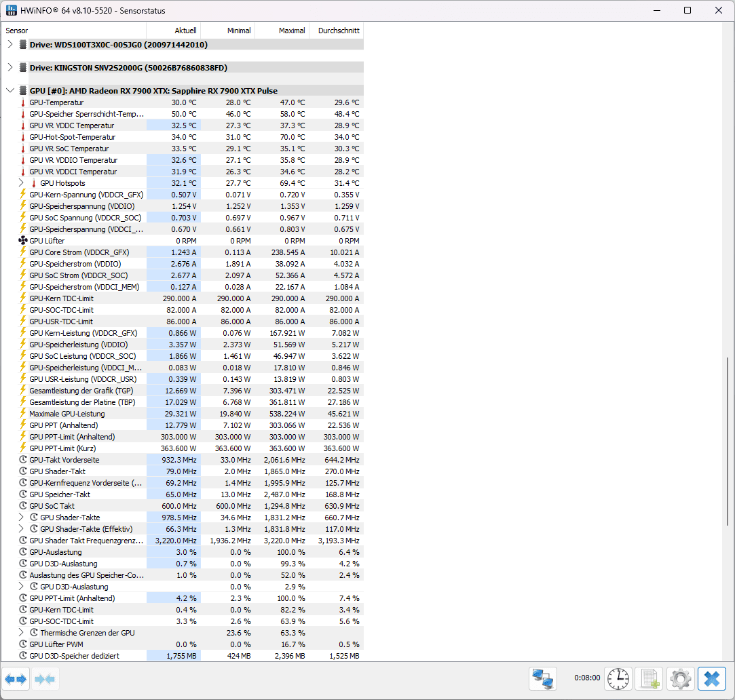Collapse the GPU [#0] Radeon RX 7900 XTX group
Viewport: 735px width, 700px height.
10,90
